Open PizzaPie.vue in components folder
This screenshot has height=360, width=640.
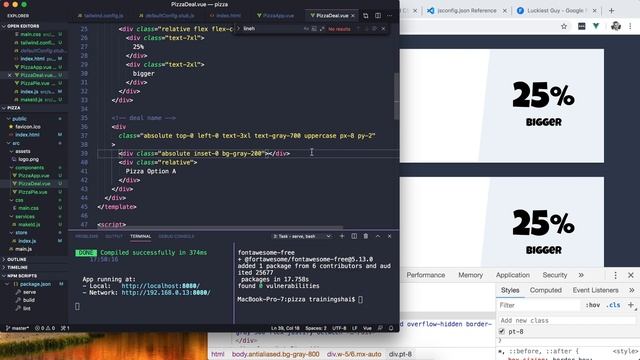tap(33, 192)
